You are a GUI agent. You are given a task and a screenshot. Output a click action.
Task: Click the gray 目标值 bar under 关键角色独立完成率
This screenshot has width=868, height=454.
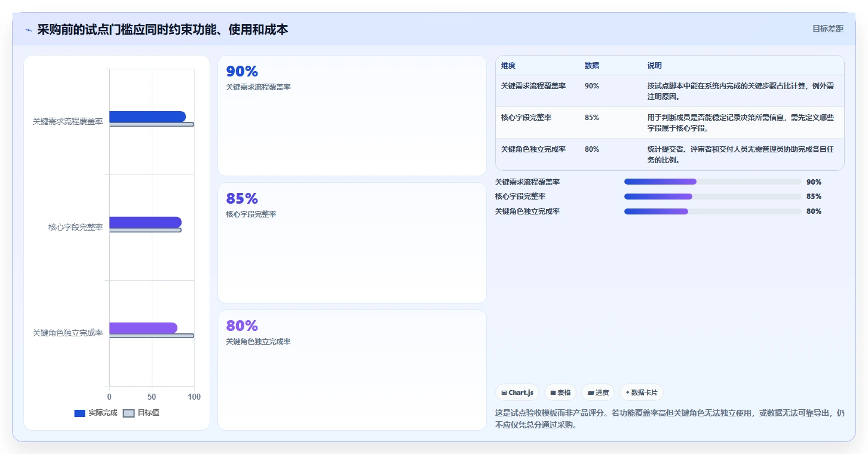pos(152,336)
